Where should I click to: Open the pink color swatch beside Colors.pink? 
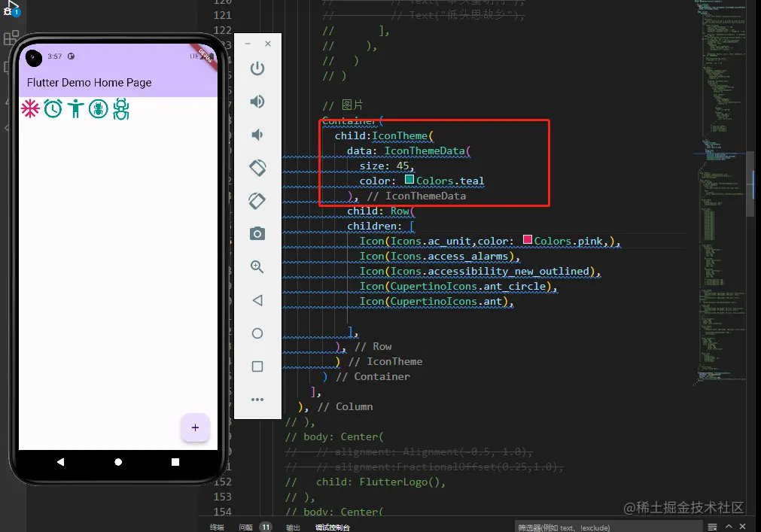pos(528,239)
